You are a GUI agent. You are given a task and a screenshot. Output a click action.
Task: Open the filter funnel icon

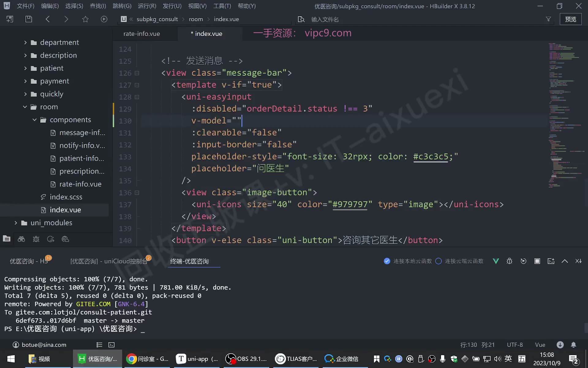tap(548, 19)
